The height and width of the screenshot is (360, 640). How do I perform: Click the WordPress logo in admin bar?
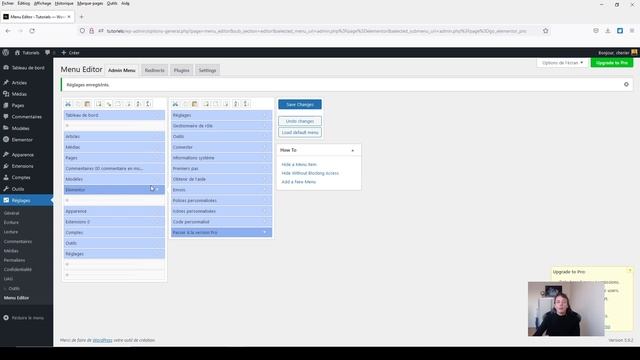pos(6,53)
